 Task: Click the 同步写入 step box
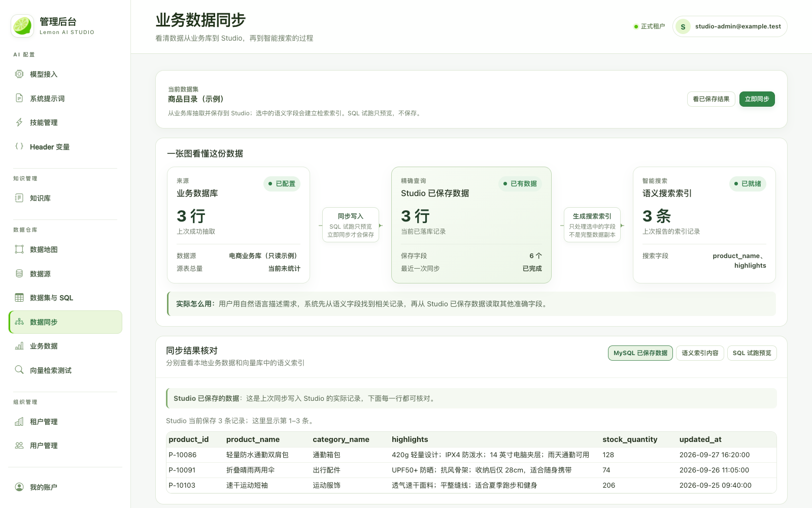(x=351, y=225)
